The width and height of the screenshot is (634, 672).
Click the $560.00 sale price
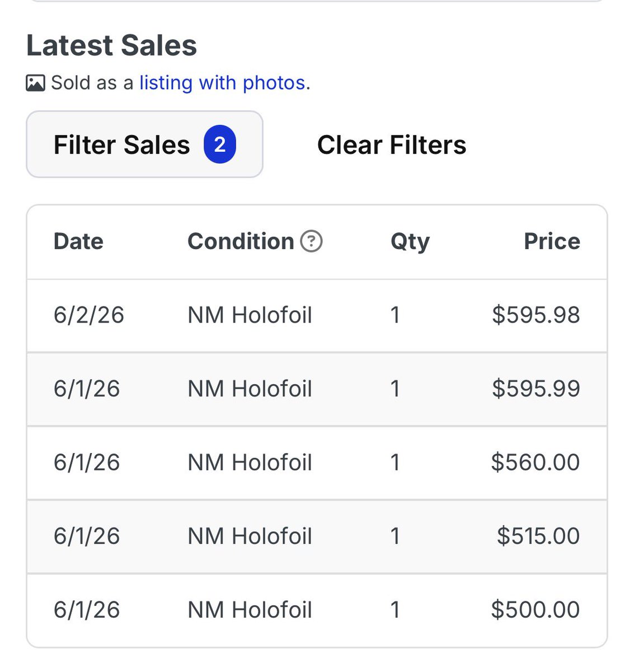point(536,463)
